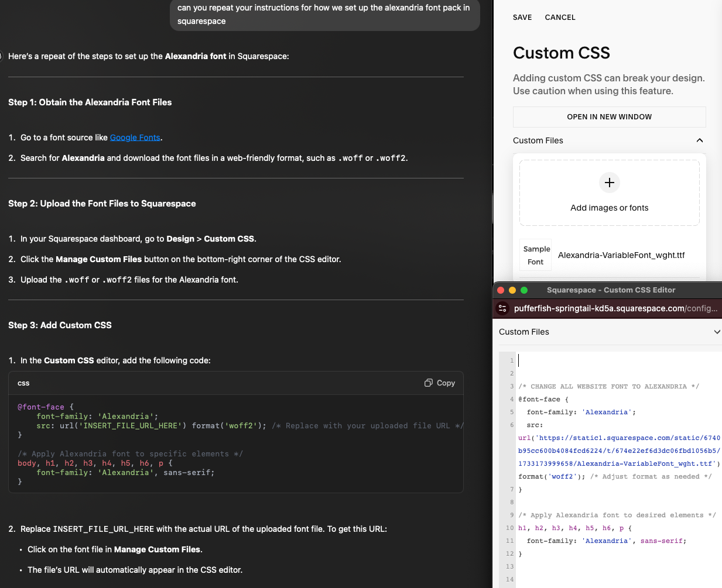Expand Custom Files dropdown in CSS Editor window
This screenshot has width=722, height=588.
(x=717, y=332)
